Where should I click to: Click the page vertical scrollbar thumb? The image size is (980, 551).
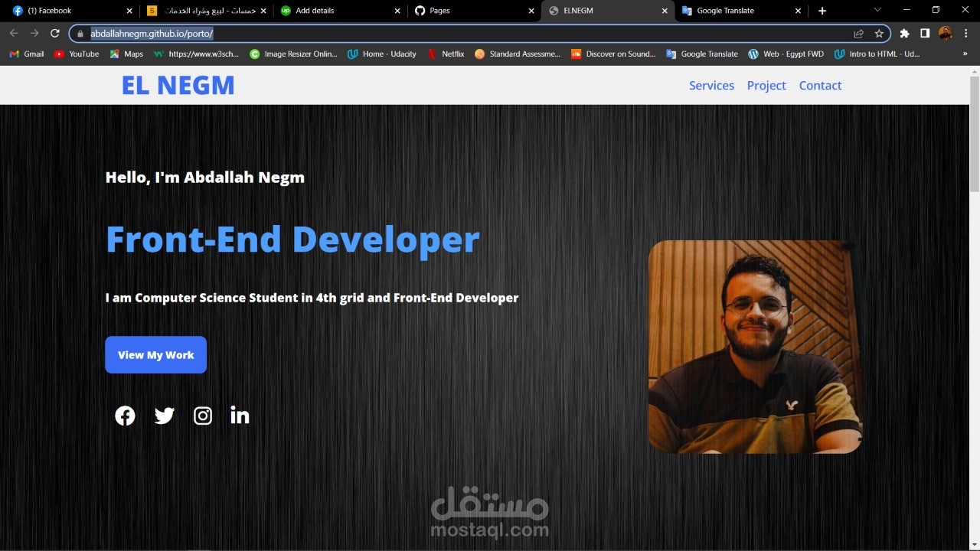pyautogui.click(x=974, y=134)
